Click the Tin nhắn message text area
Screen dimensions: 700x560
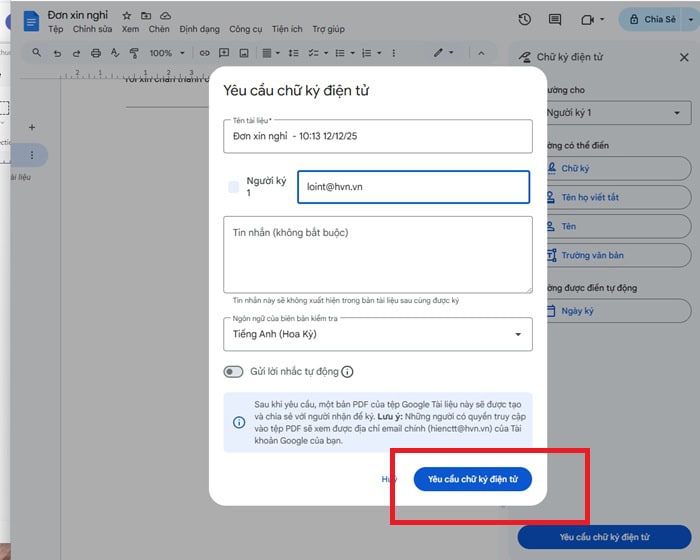tap(378, 254)
